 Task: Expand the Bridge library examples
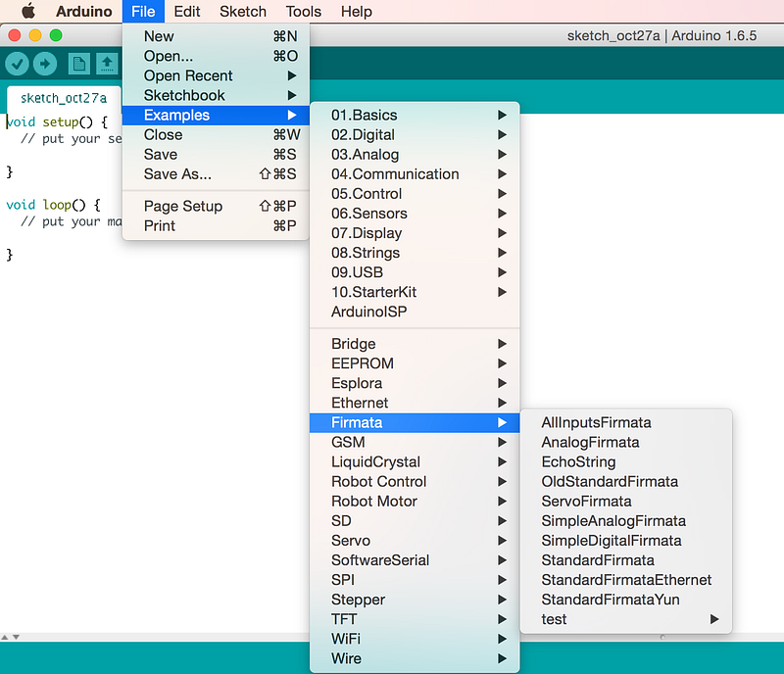coord(415,344)
